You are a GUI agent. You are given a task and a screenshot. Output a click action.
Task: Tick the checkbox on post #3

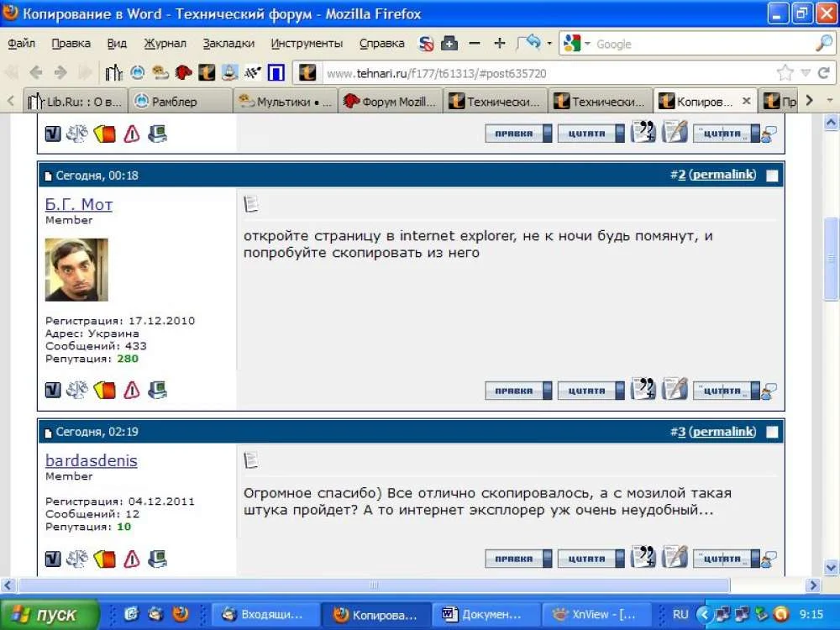click(x=772, y=432)
